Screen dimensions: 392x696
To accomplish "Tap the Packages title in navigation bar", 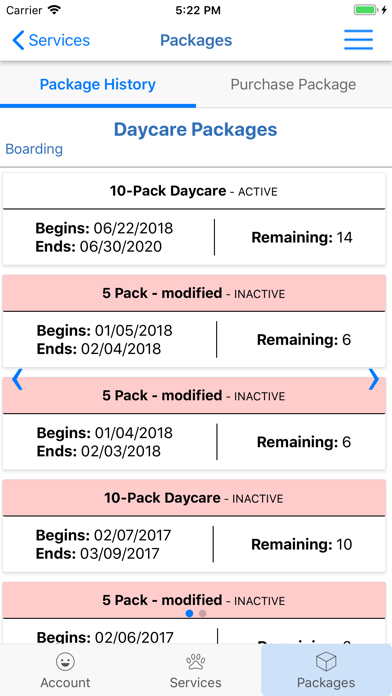I will coord(196,40).
